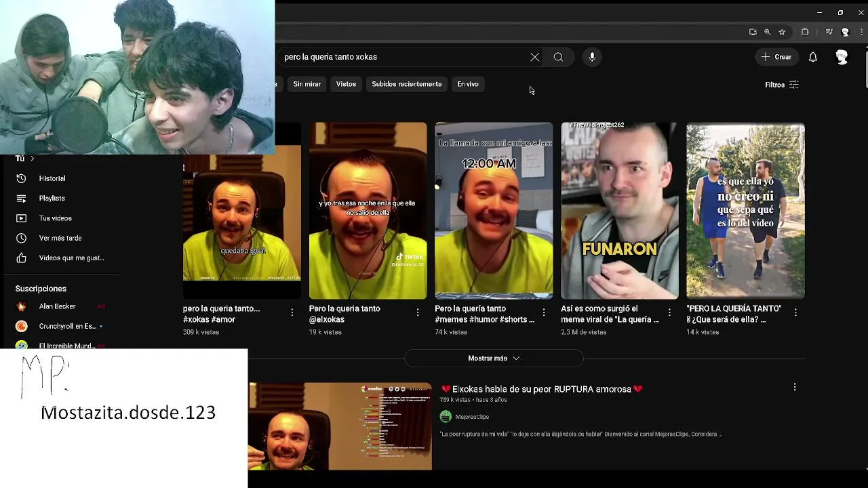Image resolution: width=868 pixels, height=488 pixels.
Task: Open the FUNARON short thumbnail
Action: pos(620,211)
